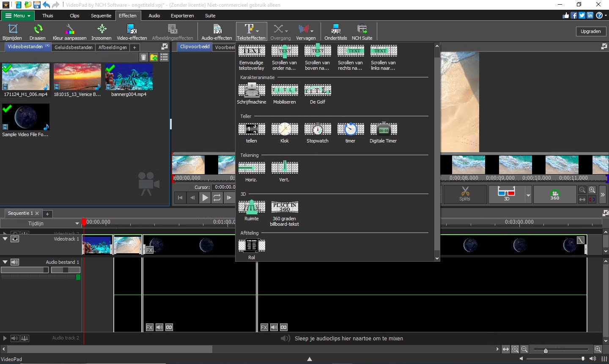Click the Upgraden button
This screenshot has height=364, width=609.
pyautogui.click(x=590, y=31)
